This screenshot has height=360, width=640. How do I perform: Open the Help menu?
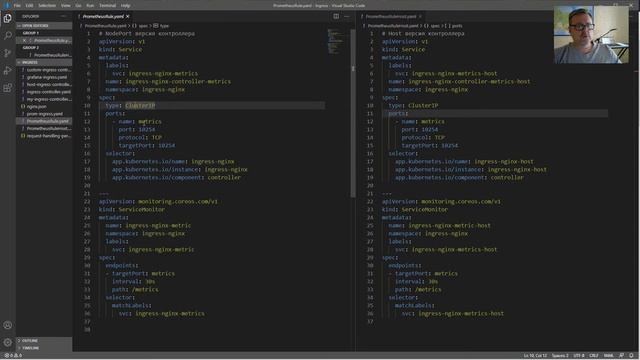point(125,6)
